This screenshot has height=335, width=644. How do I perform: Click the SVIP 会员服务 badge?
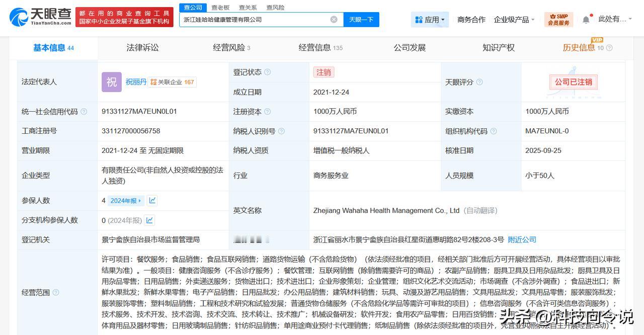[558, 20]
